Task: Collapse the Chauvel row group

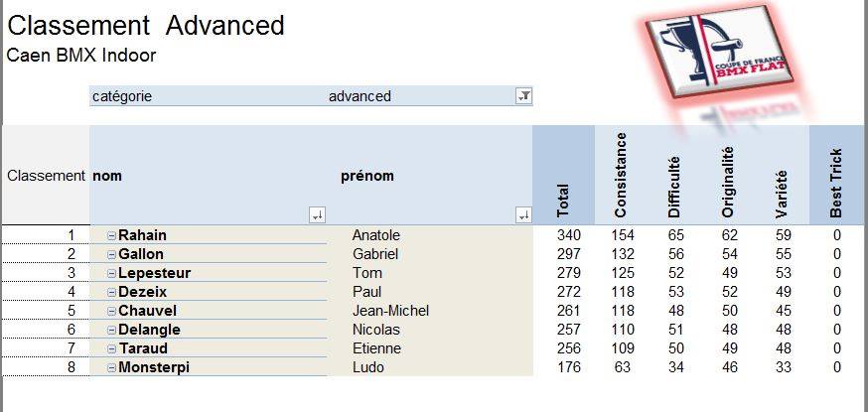Action: (112, 311)
